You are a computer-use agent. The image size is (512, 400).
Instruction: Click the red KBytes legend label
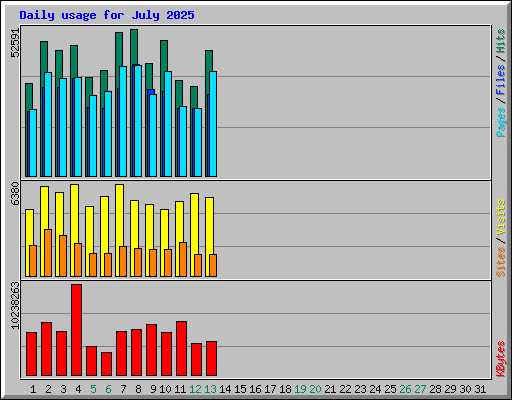point(501,359)
